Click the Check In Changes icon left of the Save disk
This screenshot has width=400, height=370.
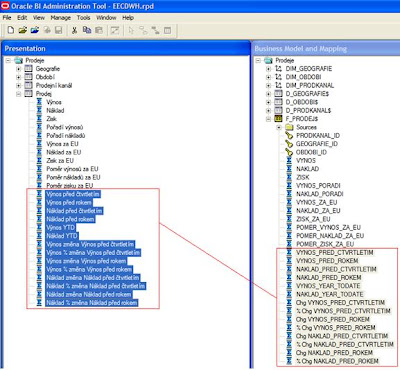(x=47, y=30)
